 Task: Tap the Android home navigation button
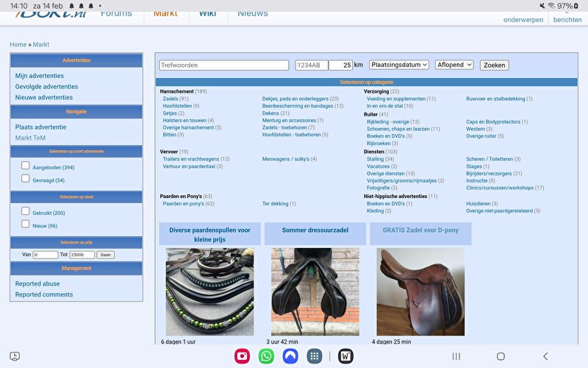pyautogui.click(x=501, y=356)
